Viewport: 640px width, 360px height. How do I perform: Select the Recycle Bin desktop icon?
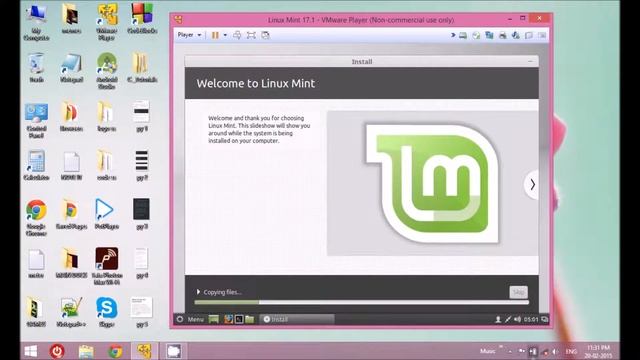36,68
